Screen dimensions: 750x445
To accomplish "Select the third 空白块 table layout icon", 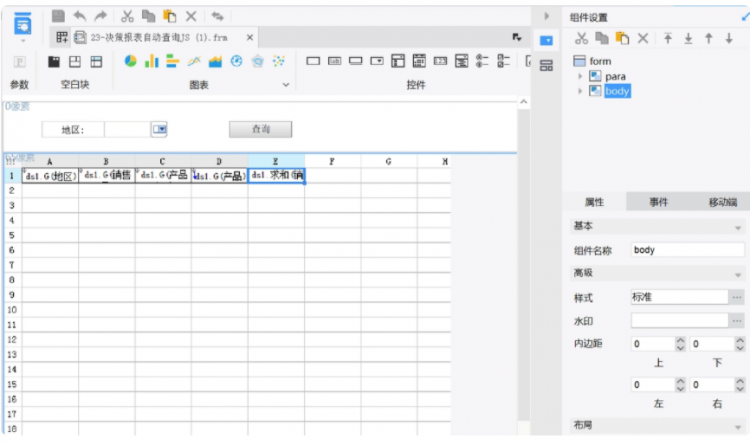I will (x=97, y=61).
